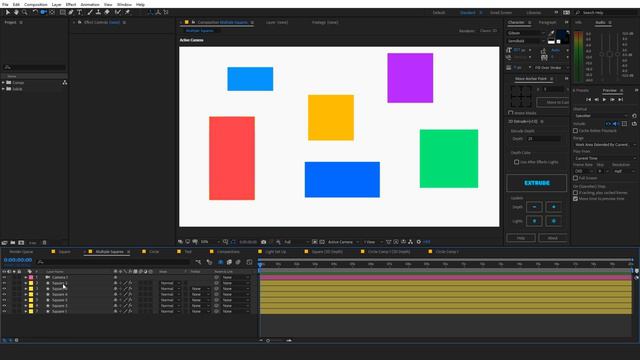Open blending mode dropdown for layer 2

(170, 283)
